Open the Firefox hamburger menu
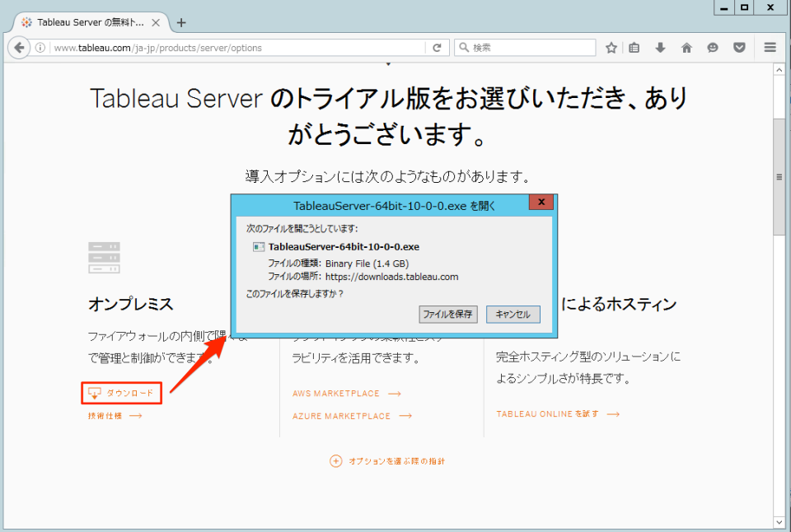 [x=770, y=47]
